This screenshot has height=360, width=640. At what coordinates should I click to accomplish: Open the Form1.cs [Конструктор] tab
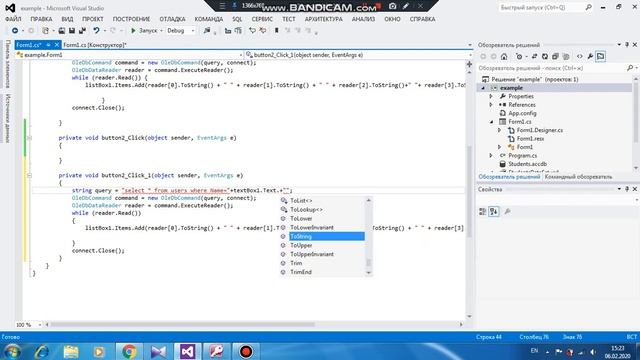point(95,45)
